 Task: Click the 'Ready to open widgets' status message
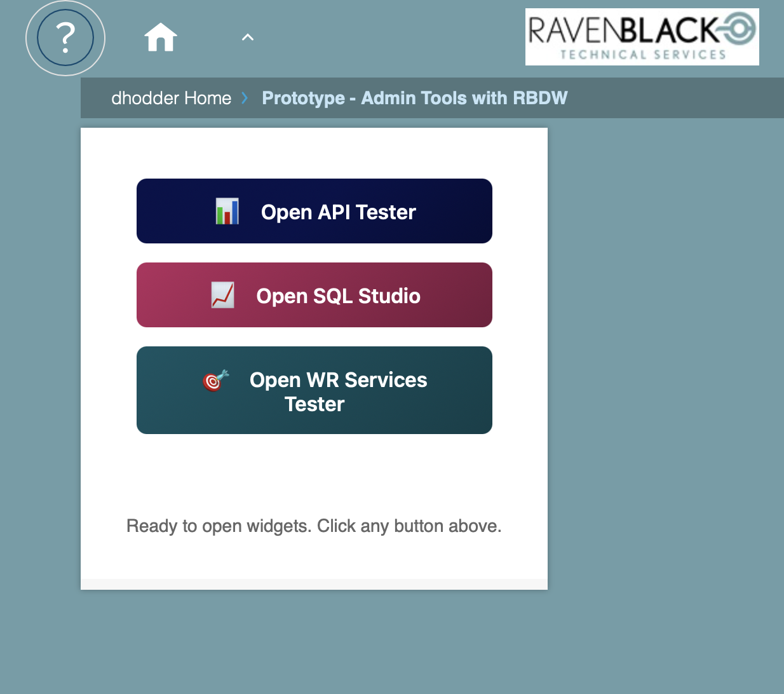tap(314, 526)
